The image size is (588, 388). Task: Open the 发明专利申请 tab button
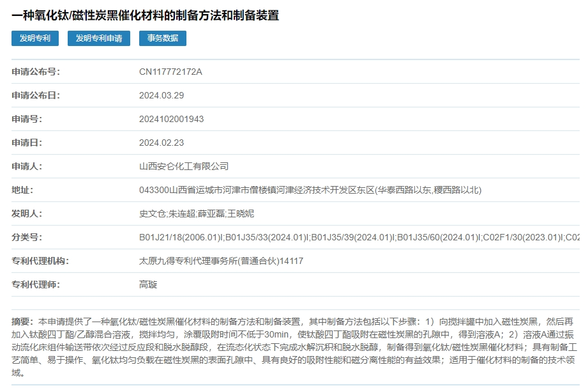[99, 38]
